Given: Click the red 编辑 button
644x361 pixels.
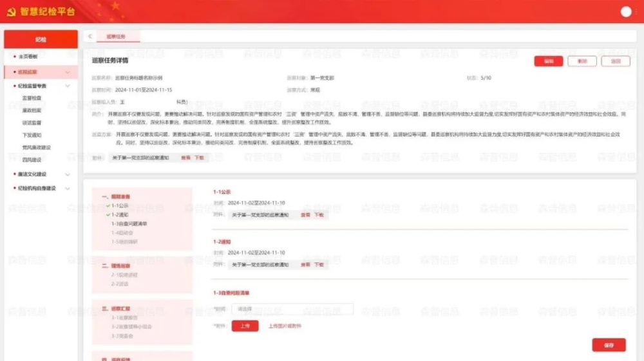Looking at the screenshot, I should click(x=548, y=61).
